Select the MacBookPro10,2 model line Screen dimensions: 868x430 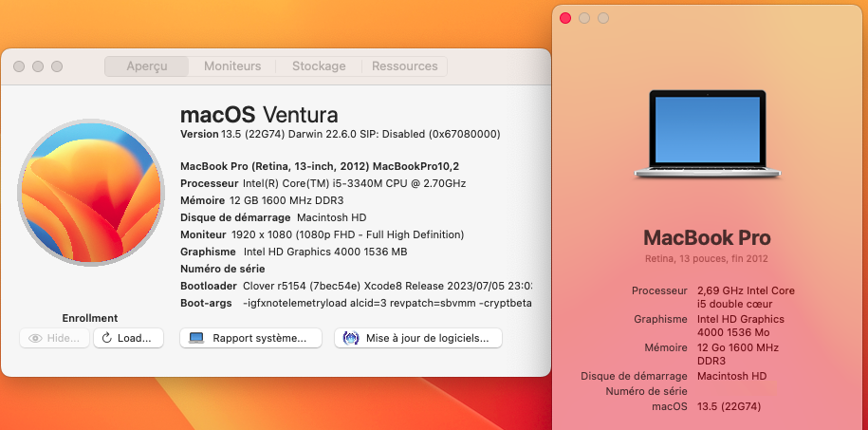[320, 166]
